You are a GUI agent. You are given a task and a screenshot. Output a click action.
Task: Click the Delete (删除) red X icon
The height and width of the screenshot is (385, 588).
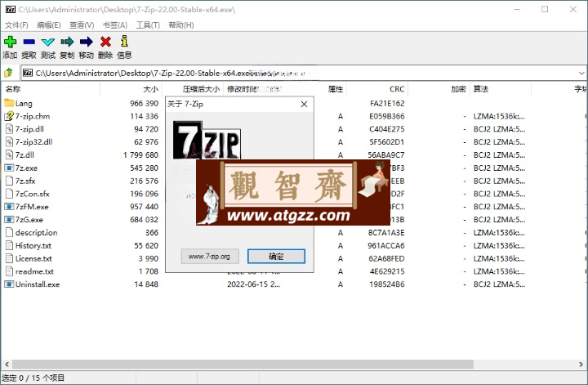(x=105, y=42)
